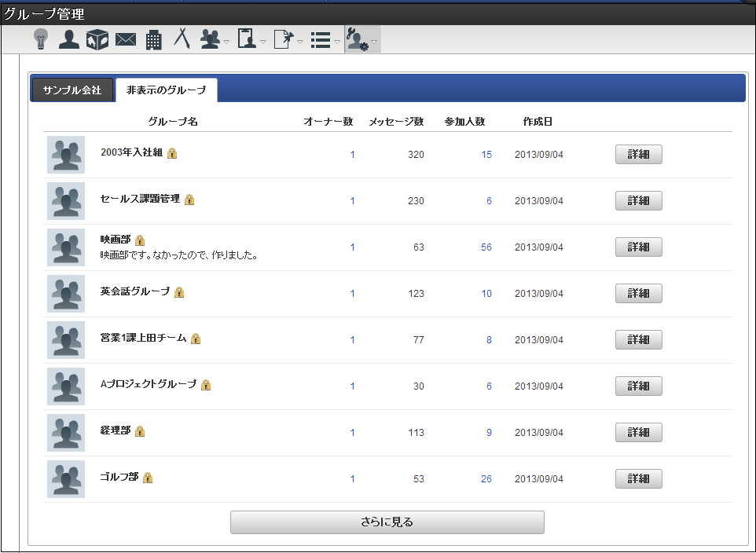Open the 映画部 member count link 56
756x553 pixels.
[x=486, y=247]
